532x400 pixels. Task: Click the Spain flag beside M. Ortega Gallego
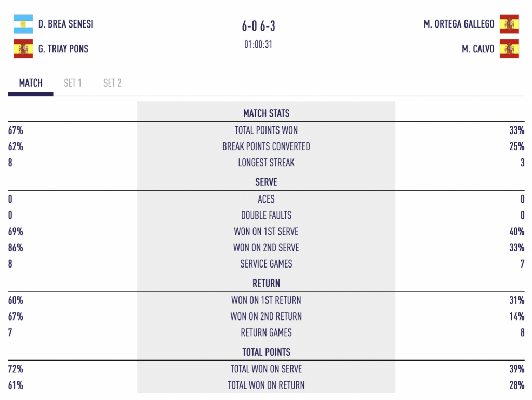(509, 24)
